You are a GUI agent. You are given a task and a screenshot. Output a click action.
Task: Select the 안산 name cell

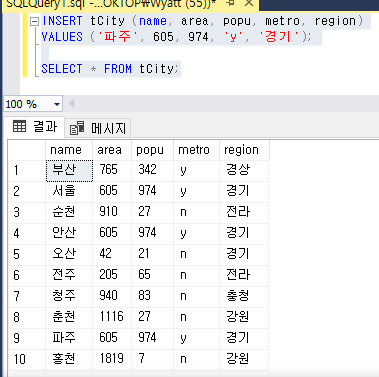click(x=69, y=233)
